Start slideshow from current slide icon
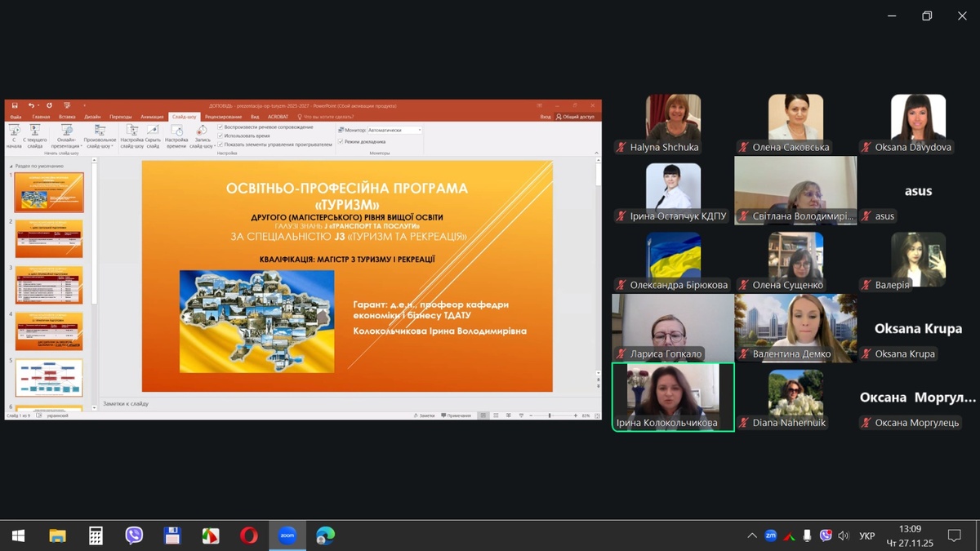Image resolution: width=980 pixels, height=551 pixels. coord(35,136)
